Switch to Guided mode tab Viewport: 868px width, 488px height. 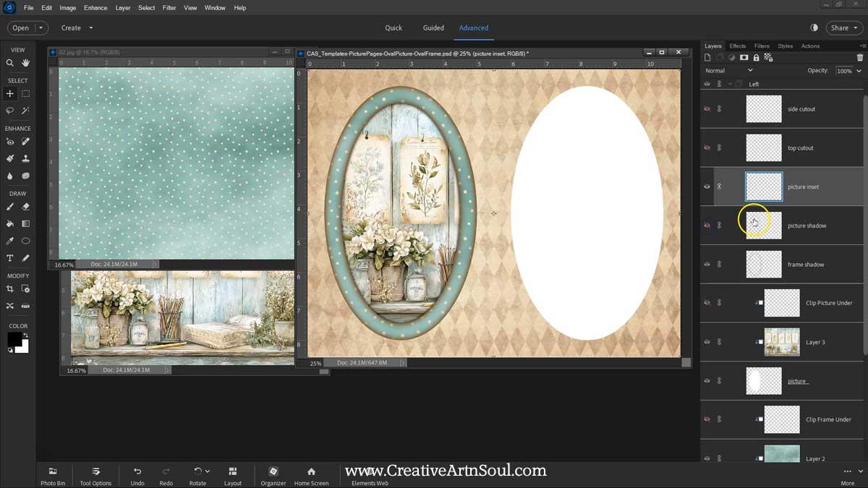[x=433, y=28]
